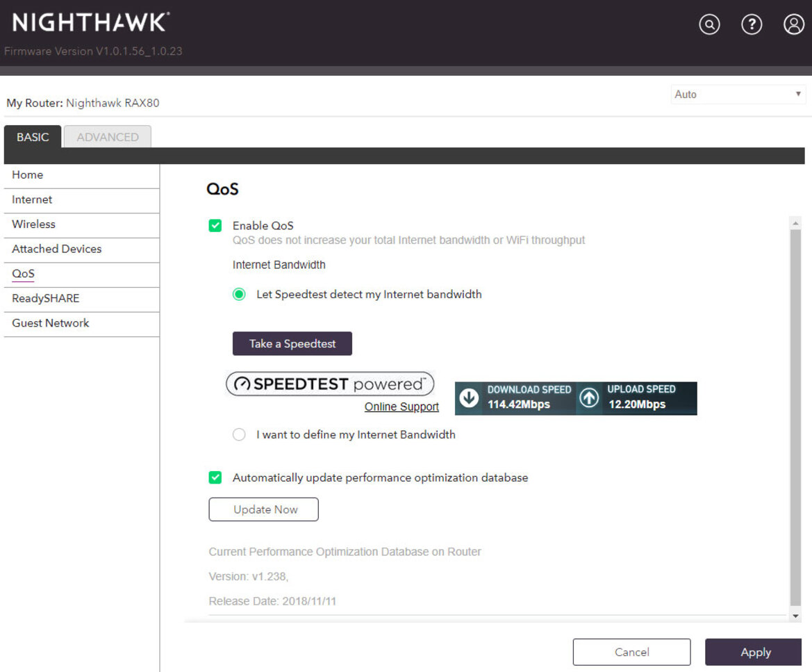
Task: Toggle Automatically update performance optimization database checkbox
Action: [215, 477]
